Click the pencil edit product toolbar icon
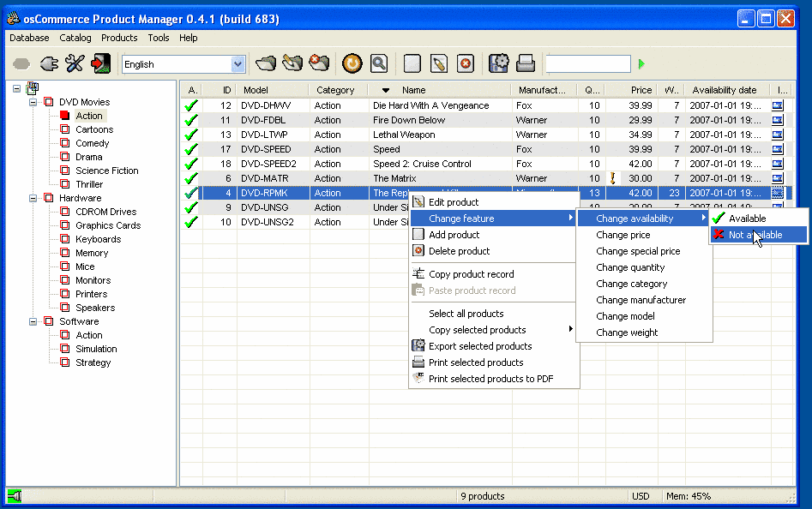This screenshot has height=509, width=812. pos(439,63)
